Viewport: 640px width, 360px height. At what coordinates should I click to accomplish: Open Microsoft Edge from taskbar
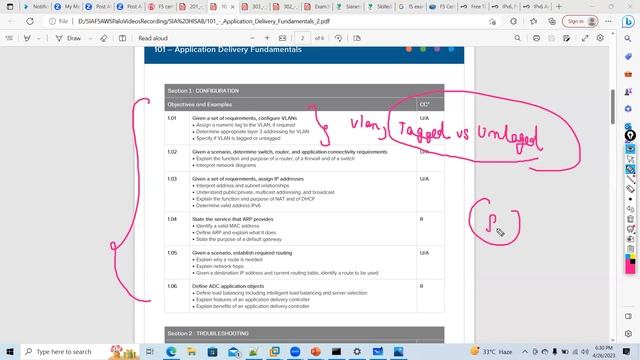click(x=171, y=351)
